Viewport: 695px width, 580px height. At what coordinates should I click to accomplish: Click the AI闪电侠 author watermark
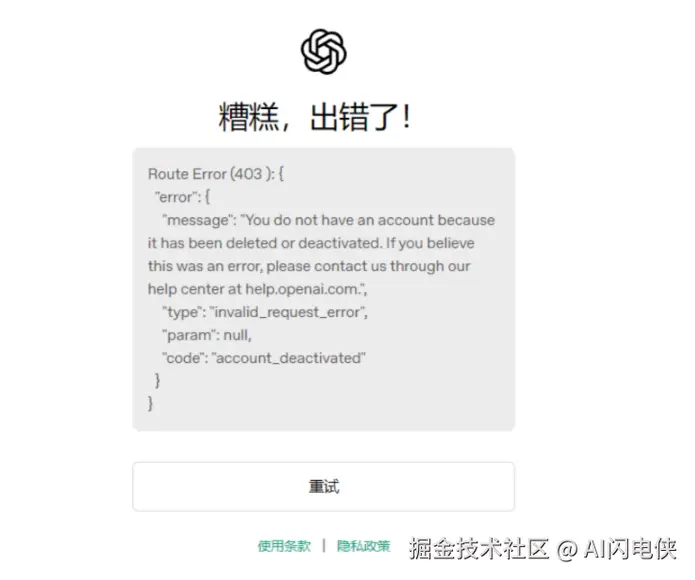630,549
